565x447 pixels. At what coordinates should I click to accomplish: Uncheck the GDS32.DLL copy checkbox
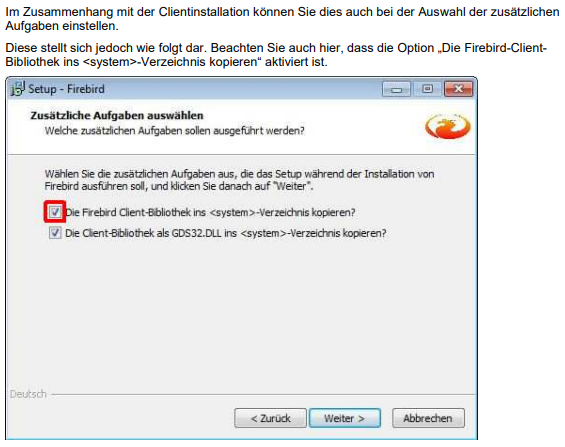coord(55,233)
